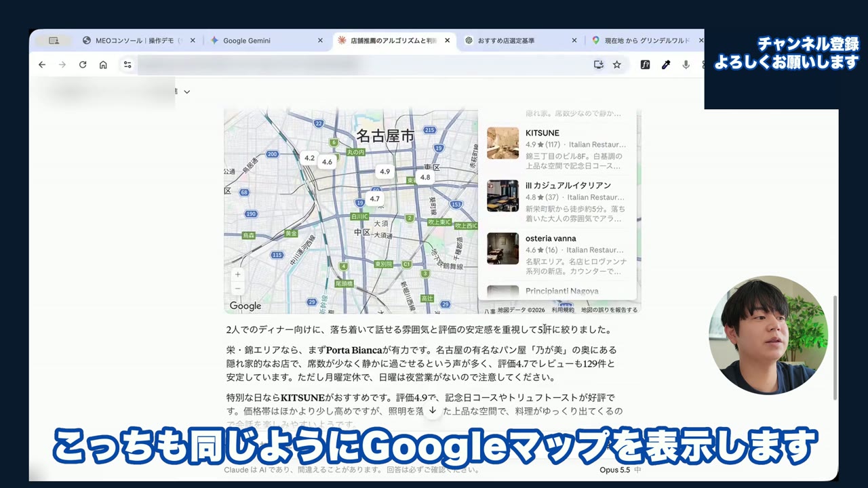Click the scroll-to-bottom arrow button

click(x=433, y=411)
